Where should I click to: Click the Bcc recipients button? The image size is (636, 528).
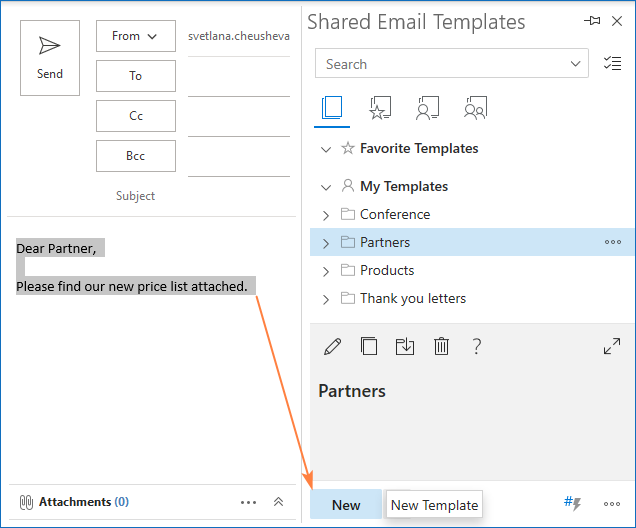pos(135,156)
